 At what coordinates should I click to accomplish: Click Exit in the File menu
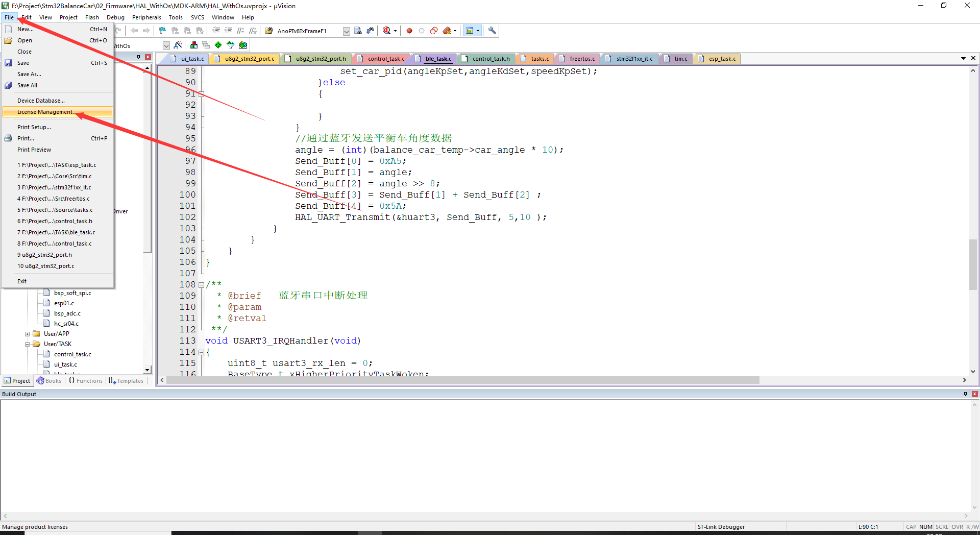57,281
